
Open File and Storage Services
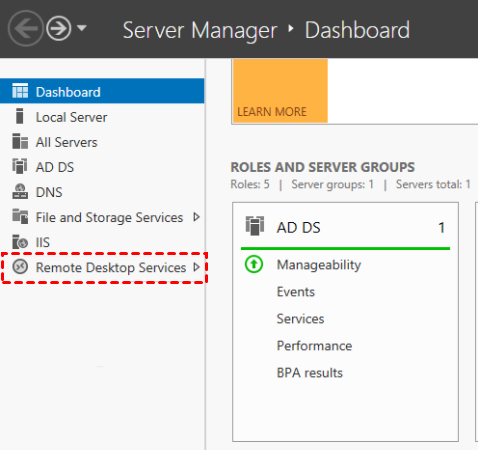[x=109, y=217]
